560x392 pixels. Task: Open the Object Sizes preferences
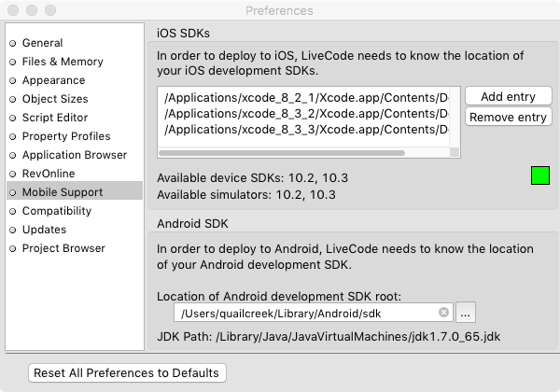click(55, 99)
